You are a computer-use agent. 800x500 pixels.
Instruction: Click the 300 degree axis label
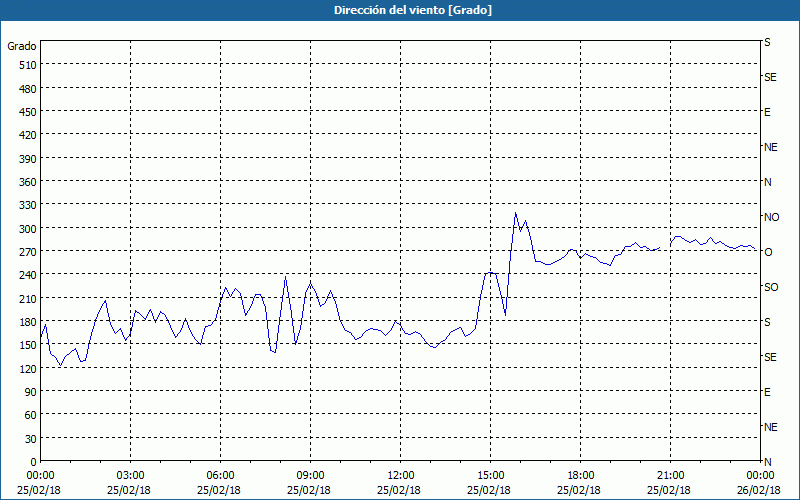[x=28, y=229]
